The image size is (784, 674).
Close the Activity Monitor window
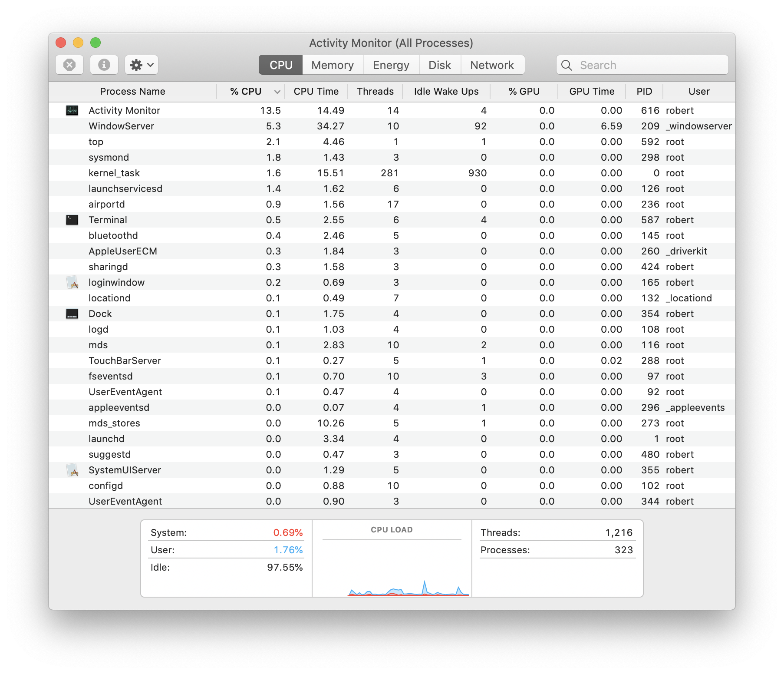pyautogui.click(x=61, y=43)
